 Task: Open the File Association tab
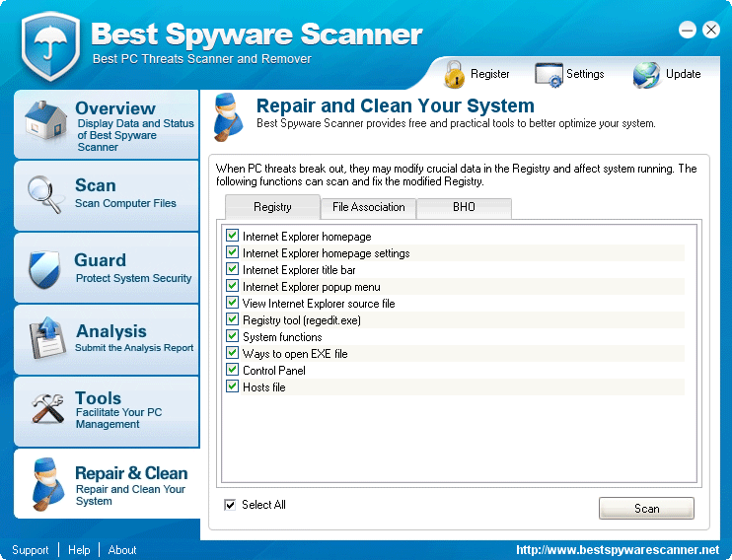point(368,208)
